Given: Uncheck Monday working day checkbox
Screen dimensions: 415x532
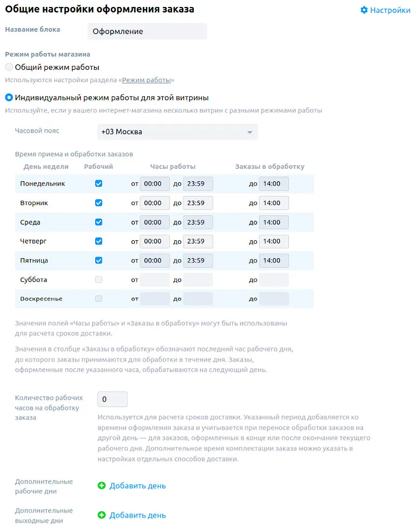Looking at the screenshot, I should [98, 183].
